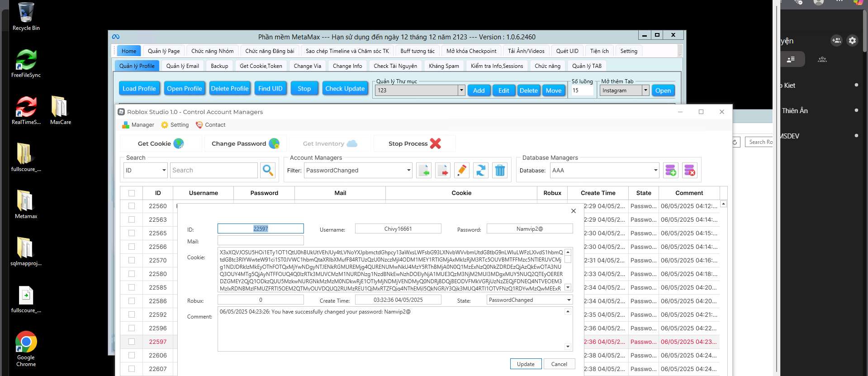Screen dimensions: 868x376
Task: Sort table by Create Time column
Action: click(x=598, y=193)
